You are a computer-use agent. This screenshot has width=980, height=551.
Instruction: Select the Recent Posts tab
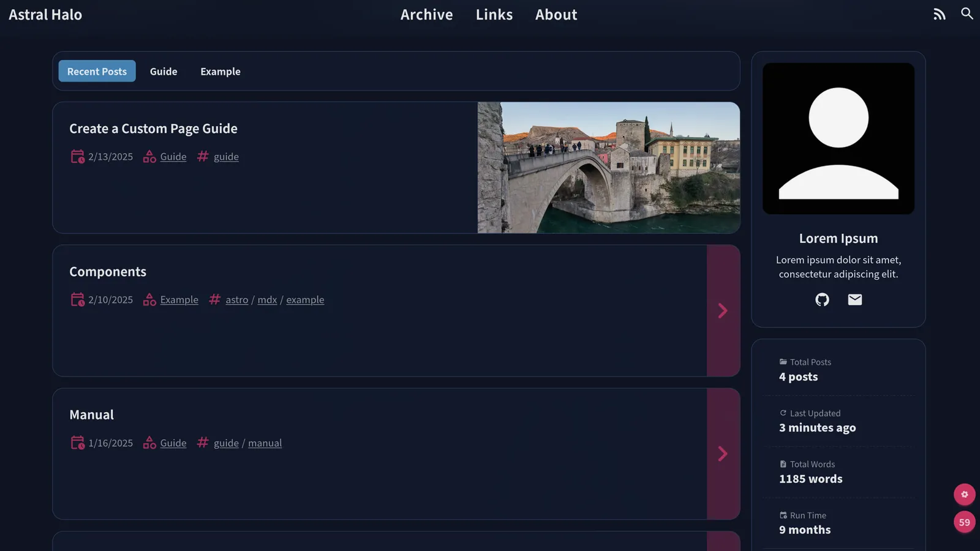pyautogui.click(x=97, y=72)
